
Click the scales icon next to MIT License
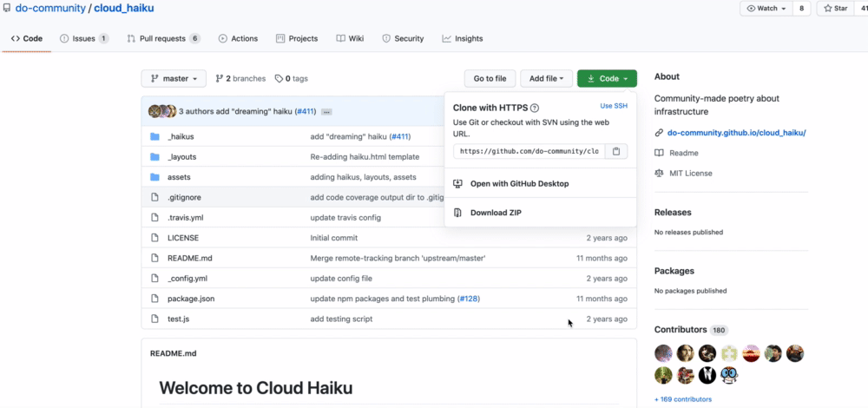[x=659, y=174]
